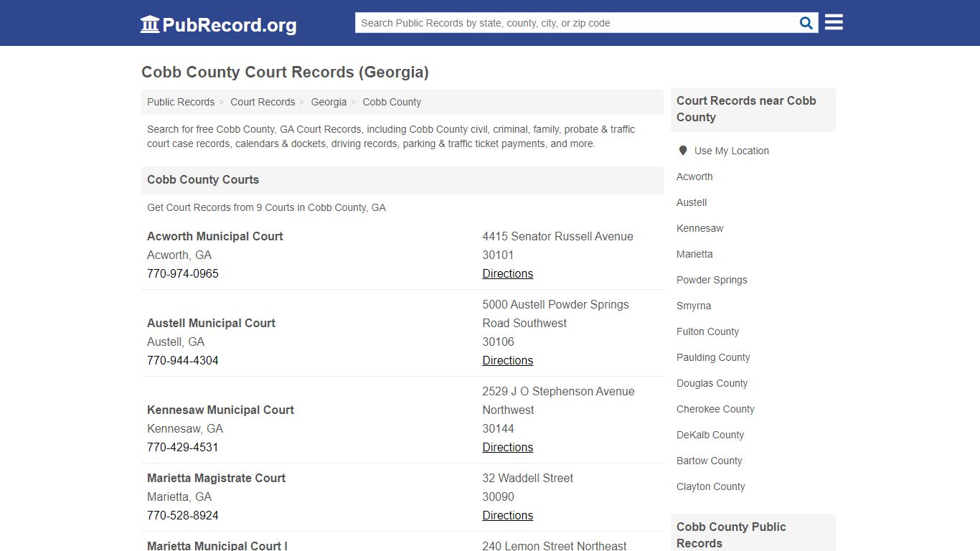Image resolution: width=980 pixels, height=551 pixels.
Task: Open Douglas County court records
Action: point(712,383)
